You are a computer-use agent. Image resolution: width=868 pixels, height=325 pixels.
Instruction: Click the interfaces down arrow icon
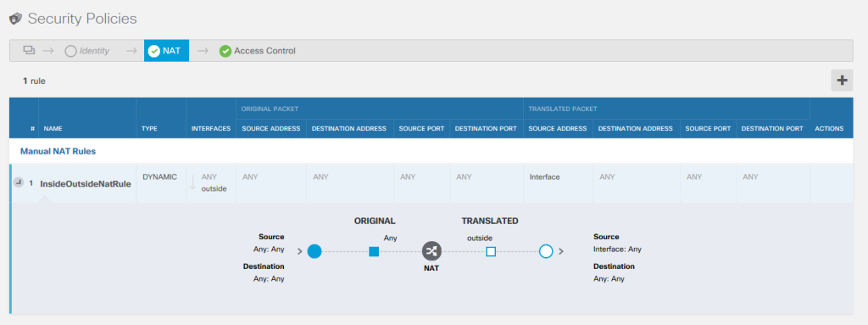192,182
